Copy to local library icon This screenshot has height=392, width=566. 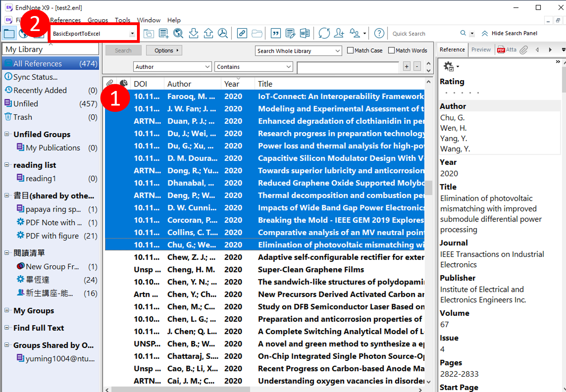click(x=148, y=33)
